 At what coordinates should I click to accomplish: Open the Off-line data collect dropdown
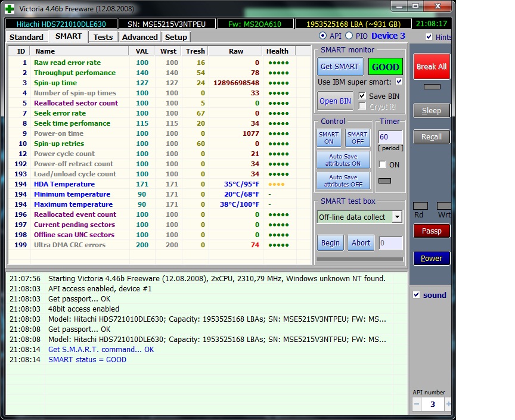(397, 217)
